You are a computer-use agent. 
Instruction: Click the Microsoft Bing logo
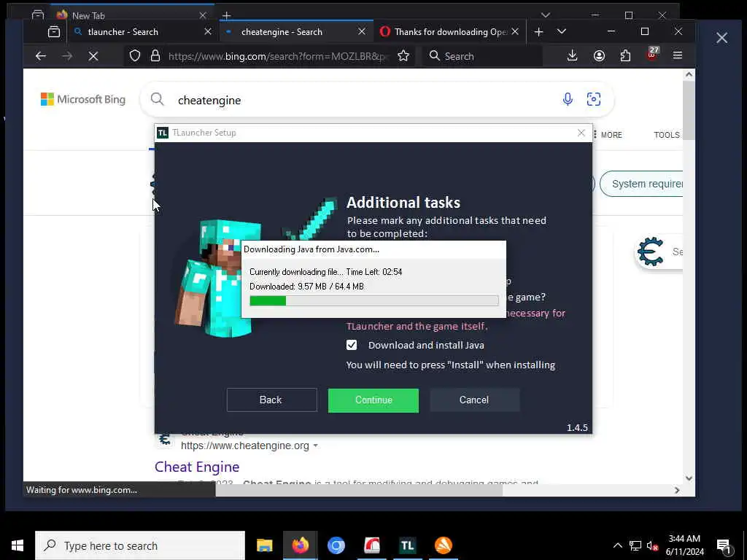tap(83, 99)
